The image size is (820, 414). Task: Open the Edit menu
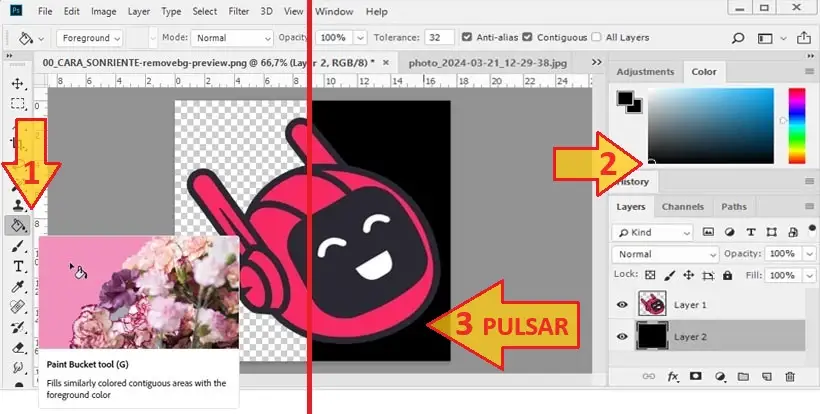(72, 11)
